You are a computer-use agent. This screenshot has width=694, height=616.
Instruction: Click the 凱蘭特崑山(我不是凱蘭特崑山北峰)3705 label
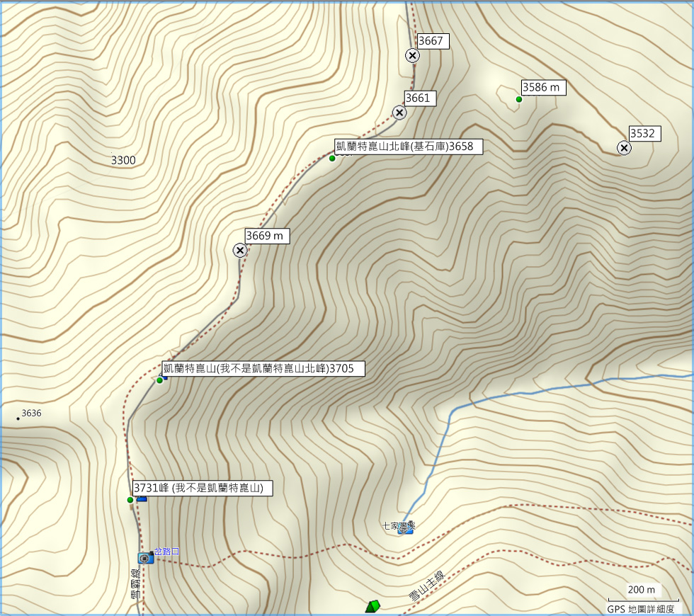click(x=263, y=368)
